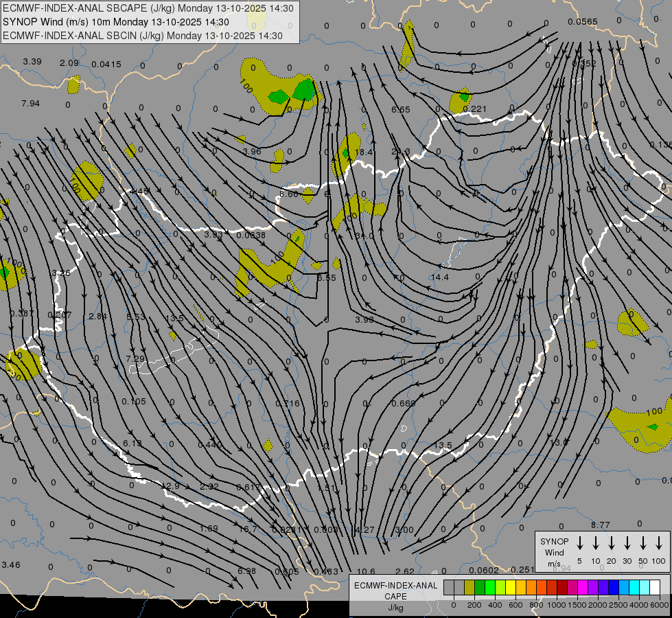
Task: Click the map value 0.669
Action: click(x=404, y=404)
